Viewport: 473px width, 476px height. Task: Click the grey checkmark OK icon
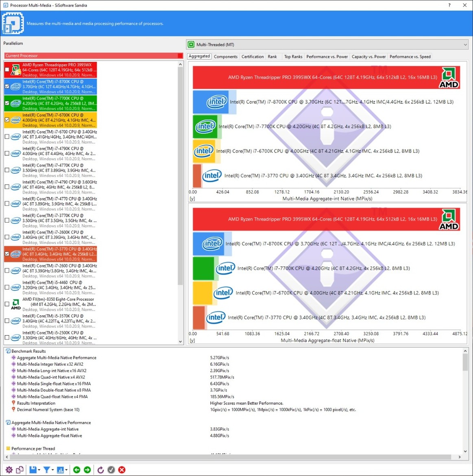[x=111, y=469]
